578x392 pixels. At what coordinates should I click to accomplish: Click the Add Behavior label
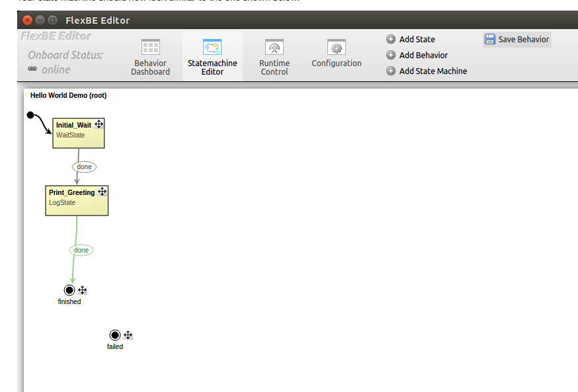[423, 56]
